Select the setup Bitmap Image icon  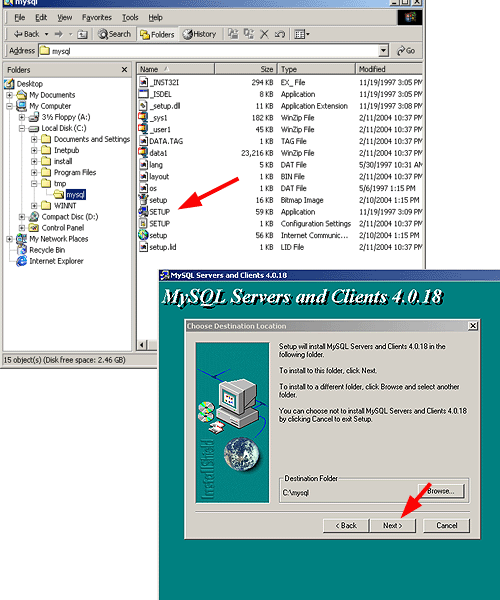[x=143, y=200]
